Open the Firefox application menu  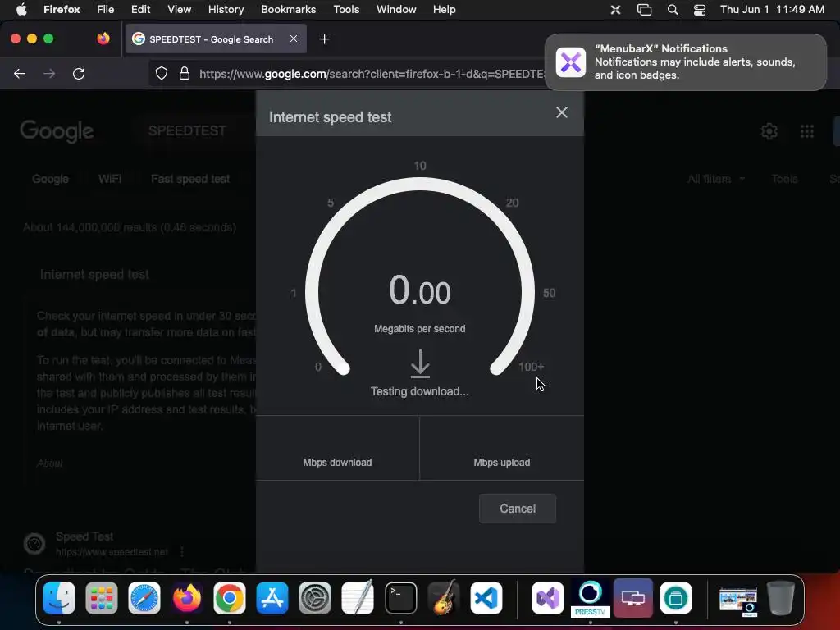coord(62,9)
